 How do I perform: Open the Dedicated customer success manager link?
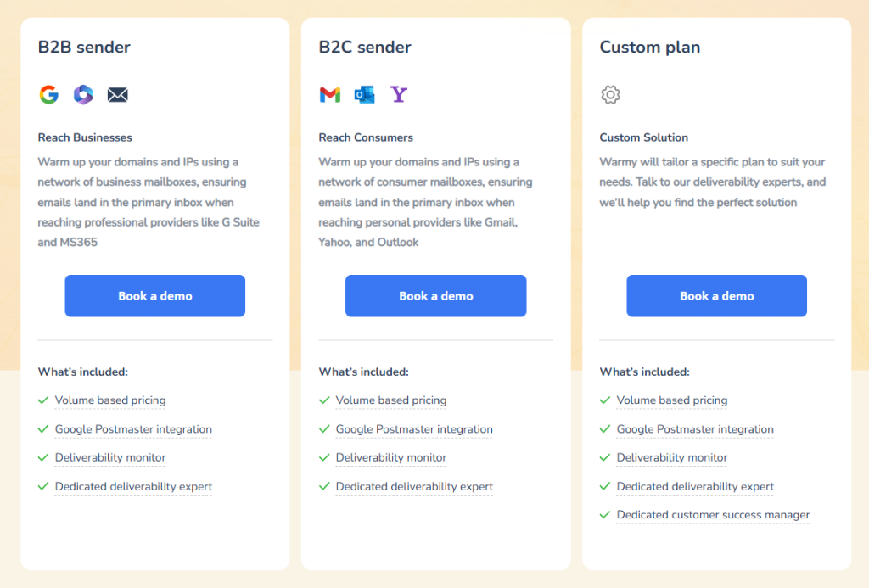pos(713,515)
